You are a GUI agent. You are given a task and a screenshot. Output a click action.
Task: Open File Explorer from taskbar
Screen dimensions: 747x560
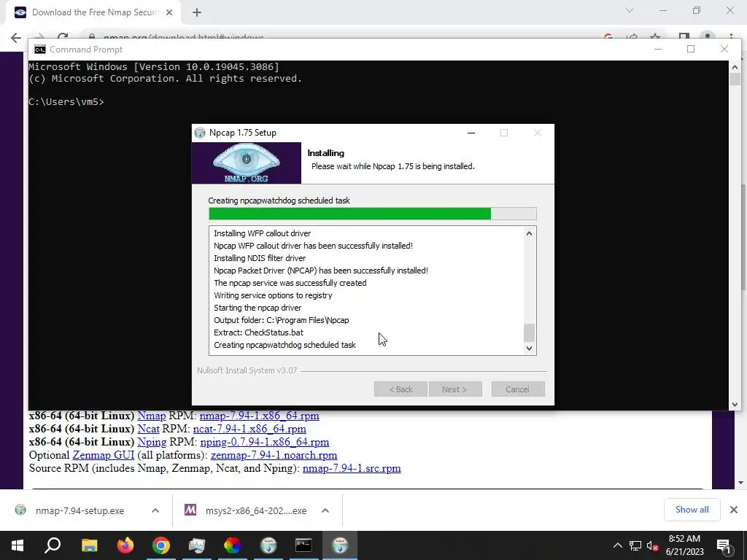coord(89,545)
